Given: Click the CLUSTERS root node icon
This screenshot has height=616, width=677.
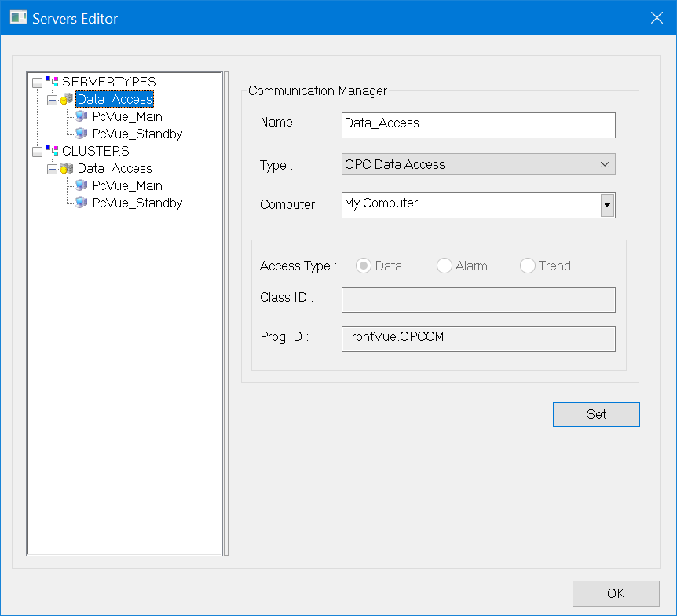Looking at the screenshot, I should [52, 151].
